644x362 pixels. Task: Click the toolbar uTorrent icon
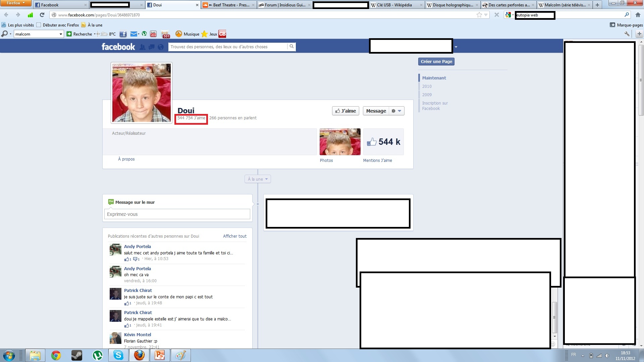(x=144, y=34)
